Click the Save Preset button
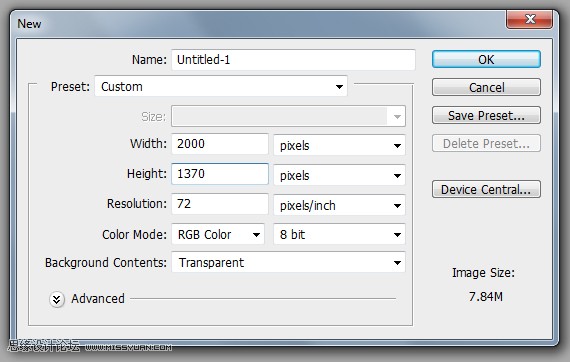Viewport: 570px width, 362px height. [x=486, y=115]
